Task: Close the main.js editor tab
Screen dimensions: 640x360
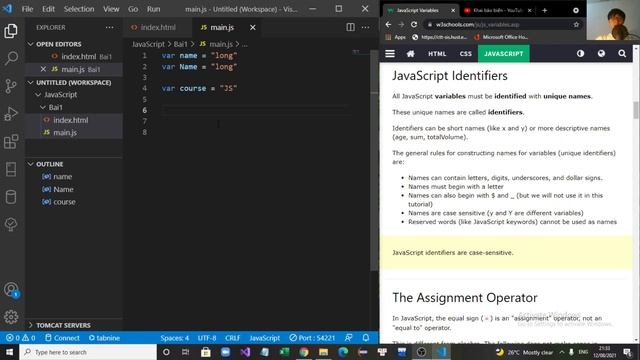Action: pos(253,27)
